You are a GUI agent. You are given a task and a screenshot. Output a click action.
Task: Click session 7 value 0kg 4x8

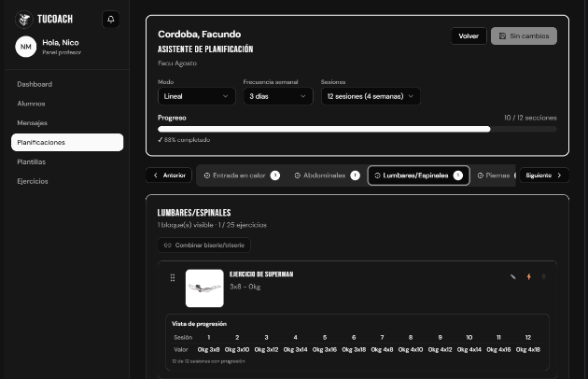382,349
